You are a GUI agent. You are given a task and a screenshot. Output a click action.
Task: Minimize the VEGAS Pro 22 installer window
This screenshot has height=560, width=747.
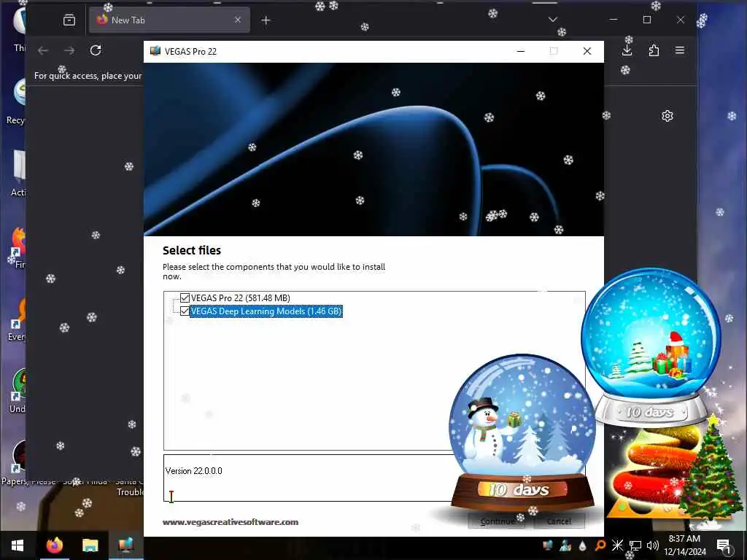[x=521, y=51]
